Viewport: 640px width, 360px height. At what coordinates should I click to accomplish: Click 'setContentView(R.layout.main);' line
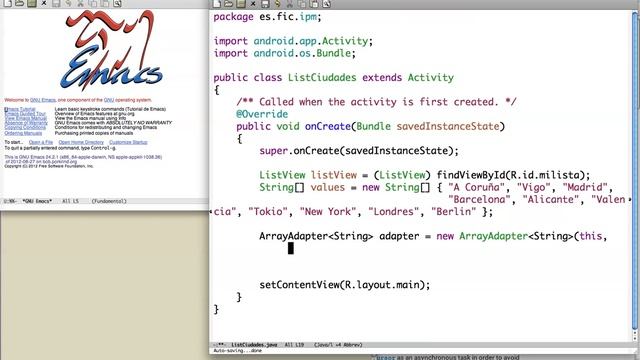click(x=344, y=285)
